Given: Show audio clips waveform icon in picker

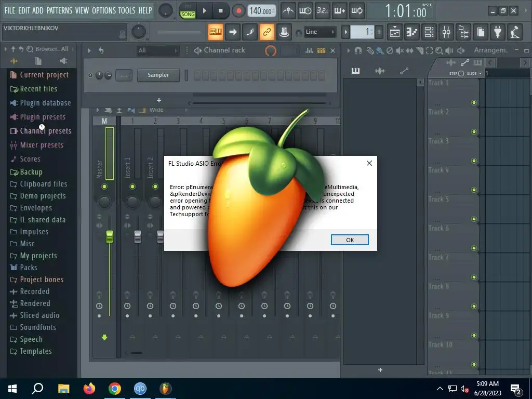Looking at the screenshot, I should pos(380,71).
